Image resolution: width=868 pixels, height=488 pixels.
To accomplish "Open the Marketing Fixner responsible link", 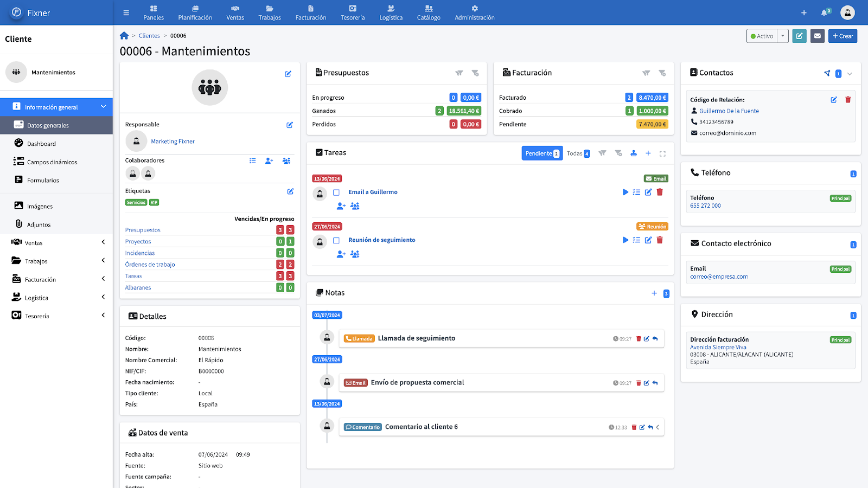I will (x=173, y=142).
